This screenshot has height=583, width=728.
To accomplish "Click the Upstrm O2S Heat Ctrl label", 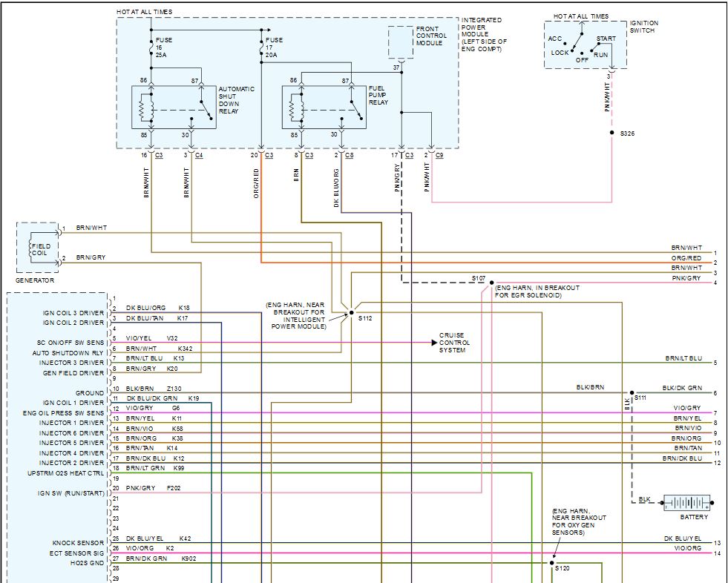I will (66, 472).
